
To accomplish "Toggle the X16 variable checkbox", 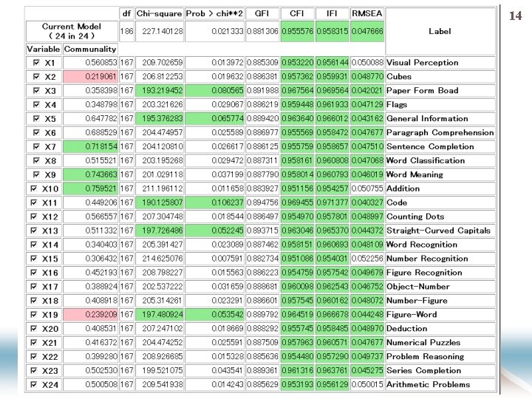I will tap(33, 273).
